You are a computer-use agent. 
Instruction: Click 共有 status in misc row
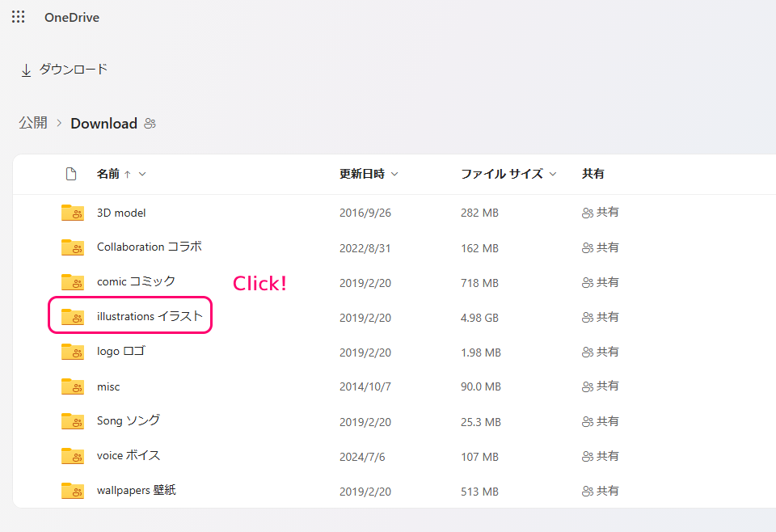pos(601,386)
